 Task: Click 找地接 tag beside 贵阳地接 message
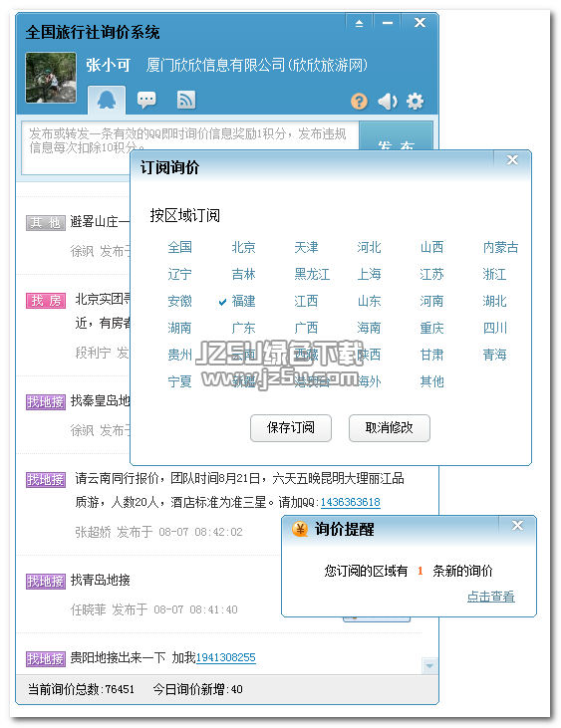click(x=46, y=659)
